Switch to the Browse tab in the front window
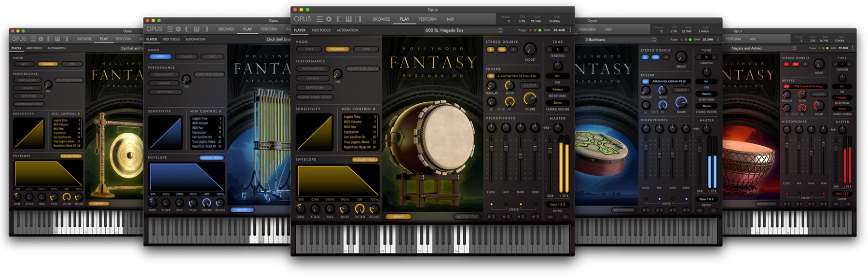 [381, 19]
